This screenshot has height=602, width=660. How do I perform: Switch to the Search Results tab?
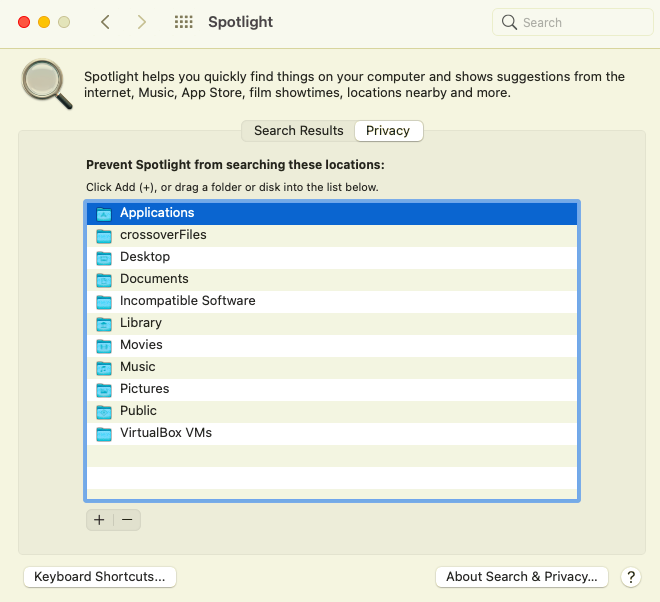click(x=298, y=131)
